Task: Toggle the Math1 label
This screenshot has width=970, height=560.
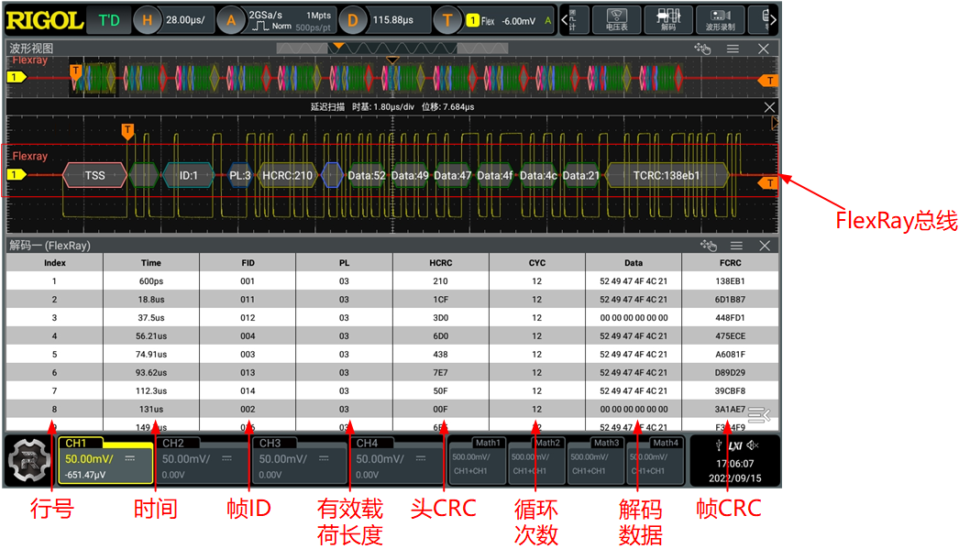Action: pos(488,443)
